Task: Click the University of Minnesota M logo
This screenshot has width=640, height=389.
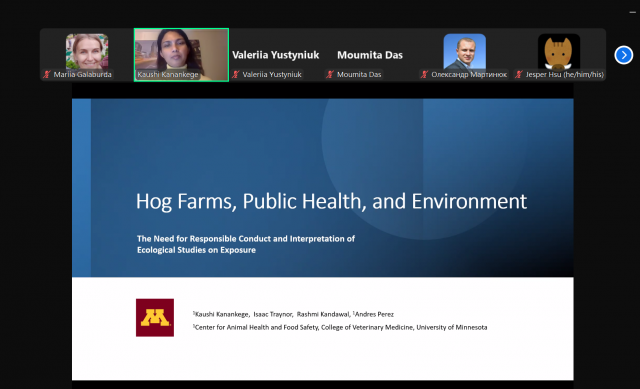Action: (155, 318)
